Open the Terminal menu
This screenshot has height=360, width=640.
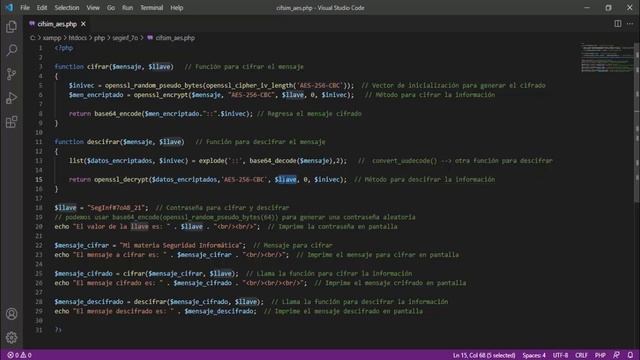click(151, 8)
